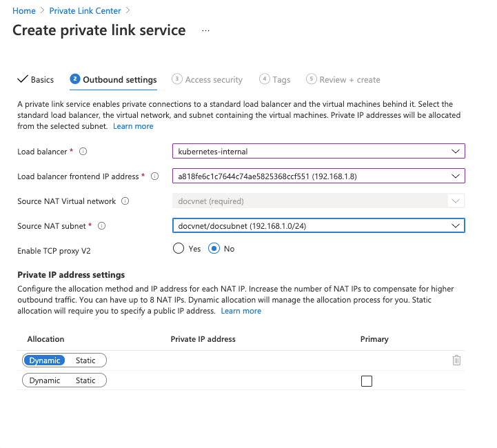Viewport: 497px width, 448px height.
Task: Select Yes for Enable TCP proxy V2
Action: click(179, 248)
